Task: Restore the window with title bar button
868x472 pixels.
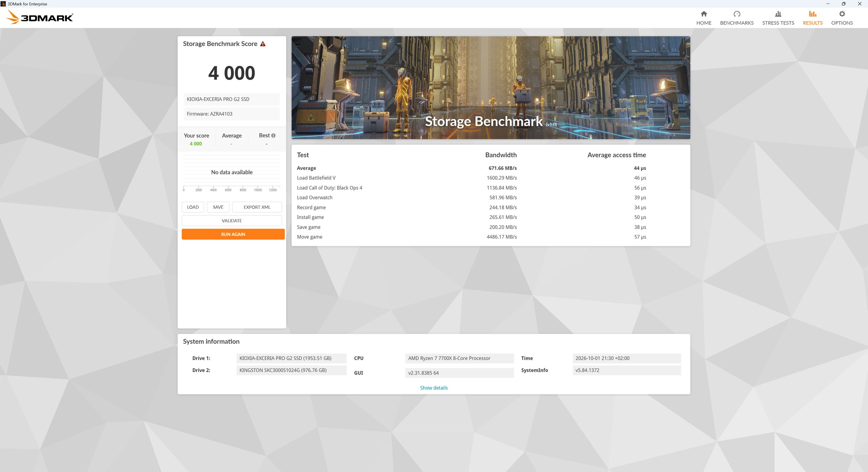Action: [844, 4]
